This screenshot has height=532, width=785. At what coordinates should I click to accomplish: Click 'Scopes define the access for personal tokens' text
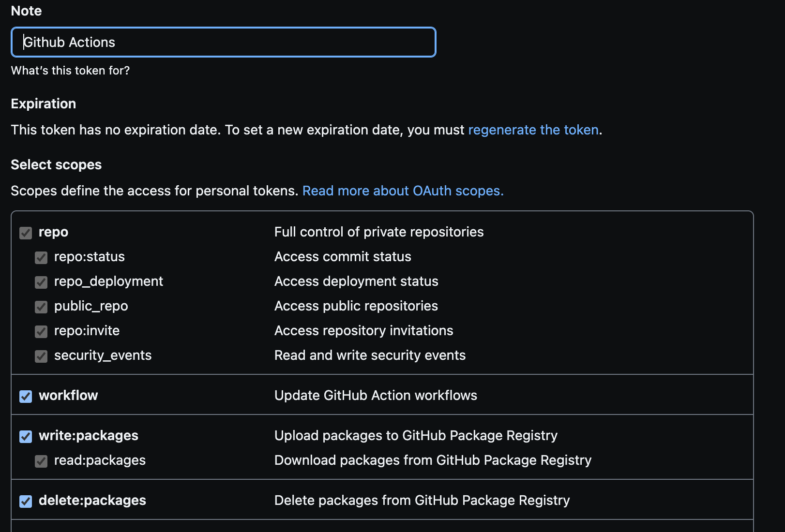[154, 191]
